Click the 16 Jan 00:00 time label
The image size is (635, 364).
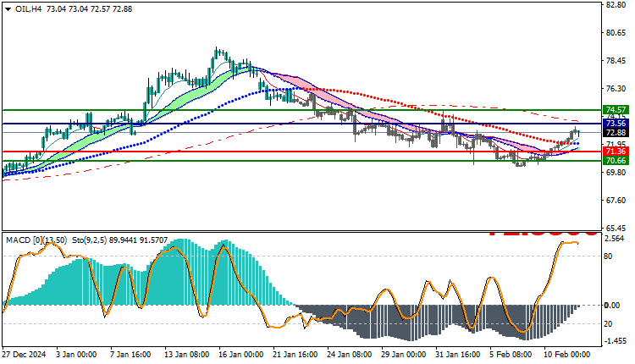click(241, 355)
